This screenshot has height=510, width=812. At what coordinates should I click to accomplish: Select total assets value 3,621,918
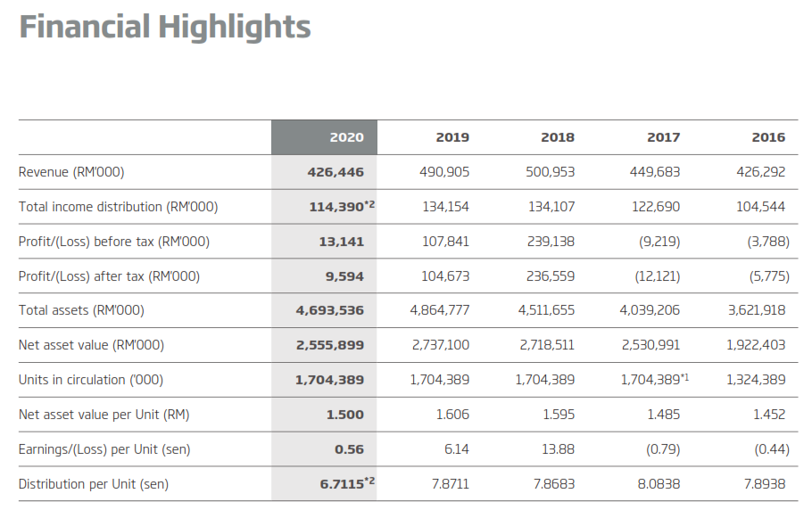tap(757, 310)
